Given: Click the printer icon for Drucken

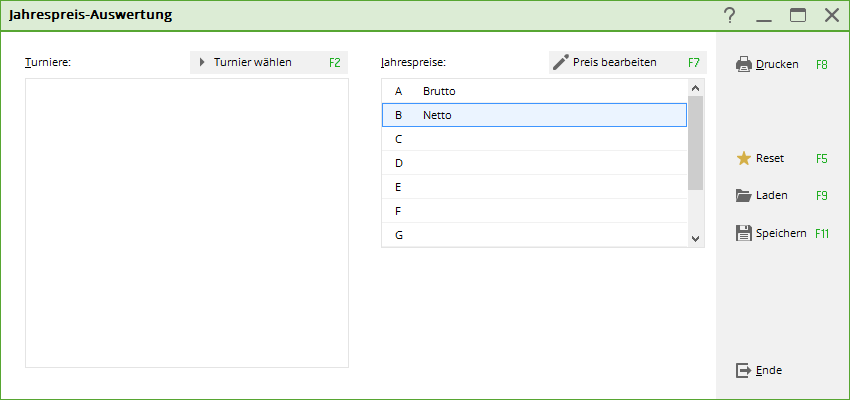Looking at the screenshot, I should point(744,64).
